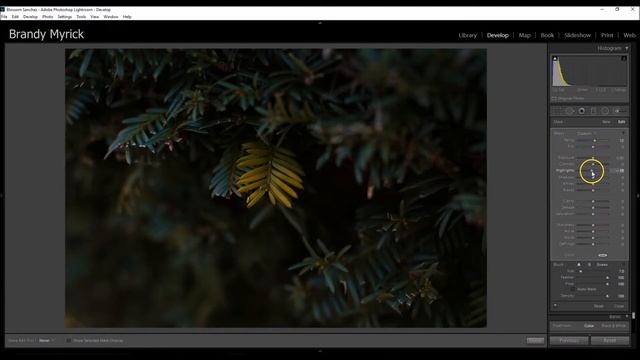
Task: Toggle brush adjustments on/off switch
Action: tap(555, 305)
